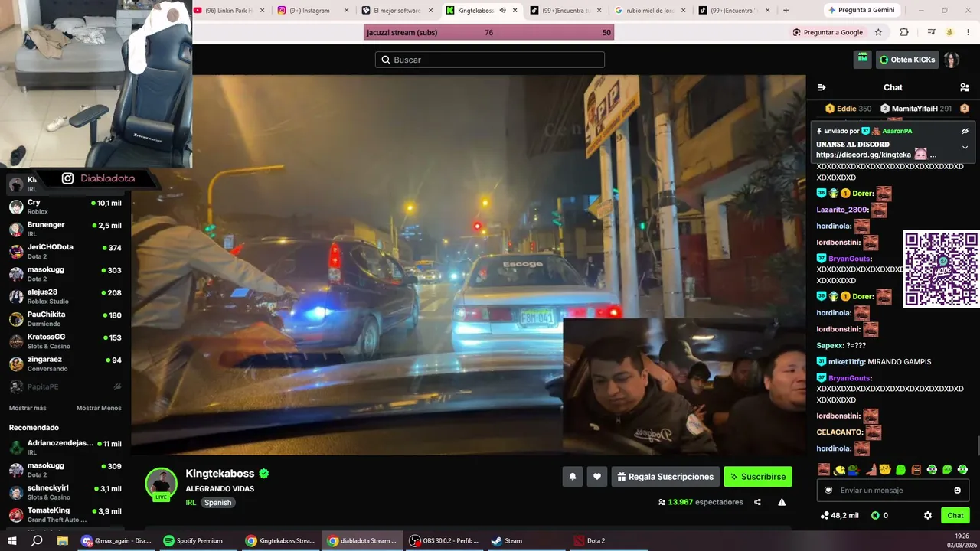Open the chat users list icon
Screen dimensions: 980x551
965,87
